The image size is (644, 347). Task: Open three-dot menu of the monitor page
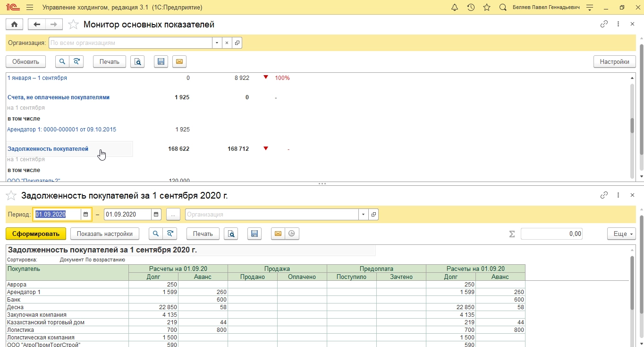[x=618, y=24]
